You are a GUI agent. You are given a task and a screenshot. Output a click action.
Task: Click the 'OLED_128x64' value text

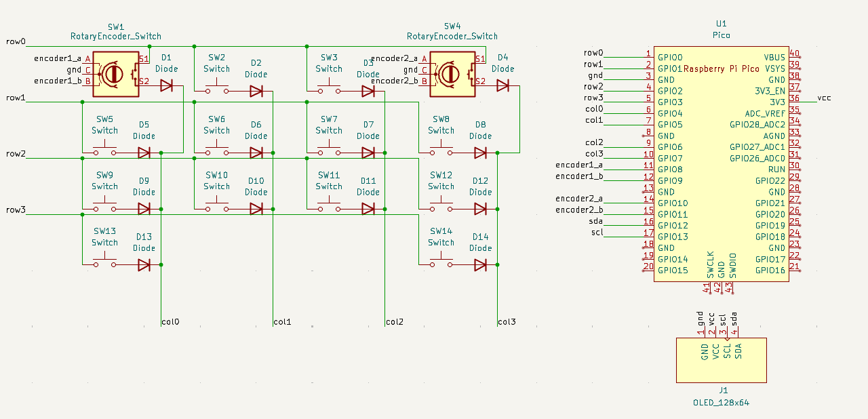coord(722,403)
